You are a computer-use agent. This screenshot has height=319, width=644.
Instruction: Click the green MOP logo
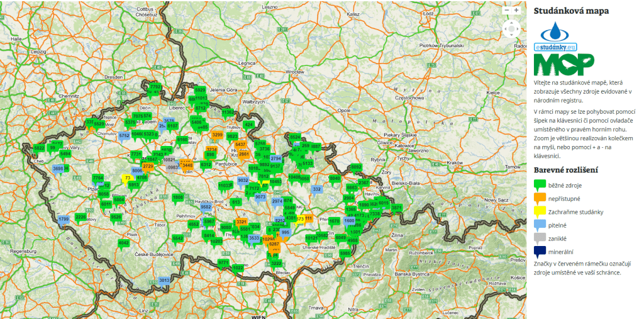[563, 65]
